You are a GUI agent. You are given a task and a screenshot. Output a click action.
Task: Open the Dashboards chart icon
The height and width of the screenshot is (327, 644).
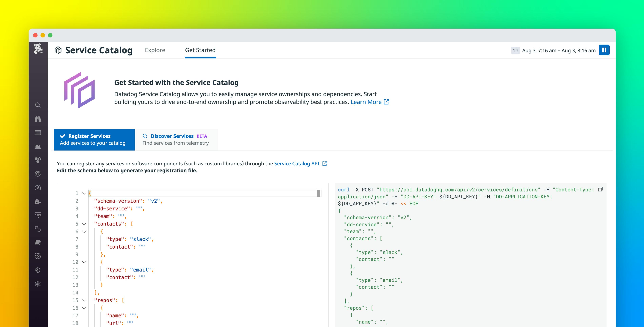point(38,146)
